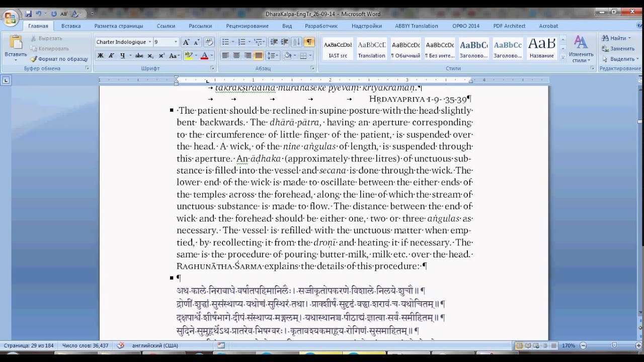The width and height of the screenshot is (644, 362).
Task: Toggle underline (Ч) formatting
Action: 122,56
